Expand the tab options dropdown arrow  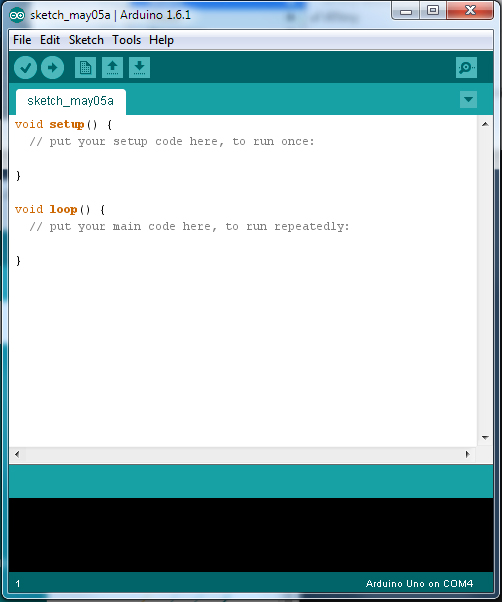click(468, 99)
